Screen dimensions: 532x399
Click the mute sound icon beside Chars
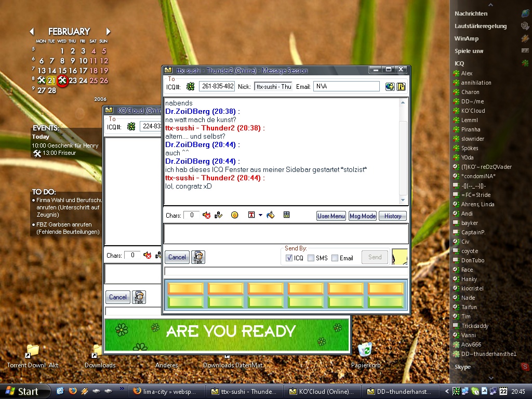206,215
